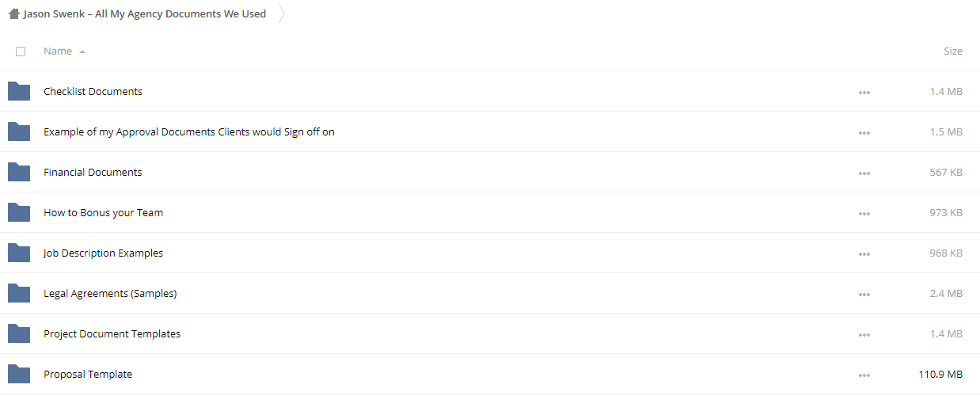Image resolution: width=980 pixels, height=396 pixels.
Task: Open more options for Checklist Documents
Action: (864, 93)
